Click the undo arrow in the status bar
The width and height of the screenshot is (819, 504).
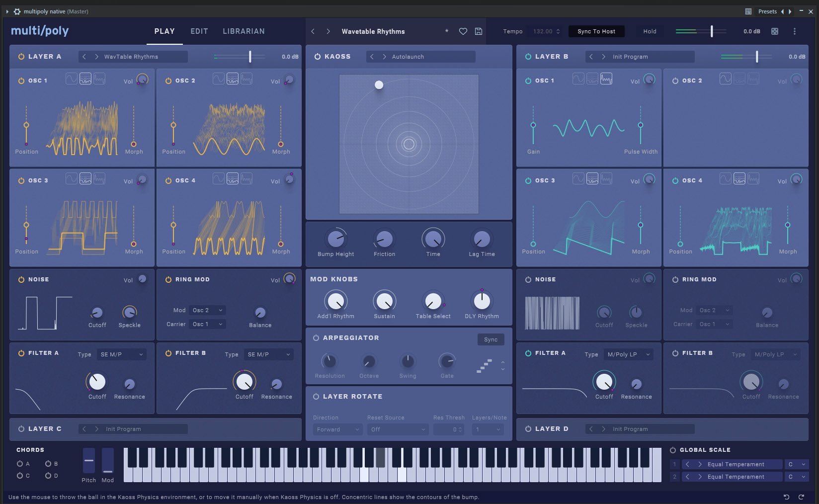pyautogui.click(x=786, y=497)
